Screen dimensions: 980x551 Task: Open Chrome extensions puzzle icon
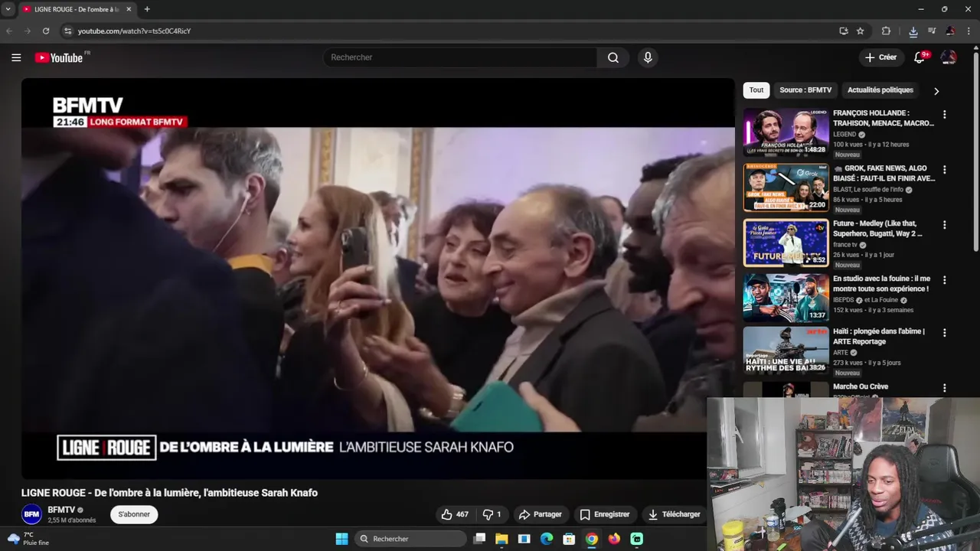click(x=886, y=31)
